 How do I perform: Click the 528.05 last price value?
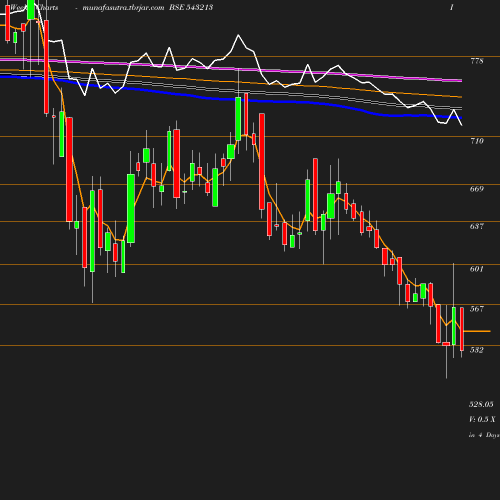[x=481, y=404]
